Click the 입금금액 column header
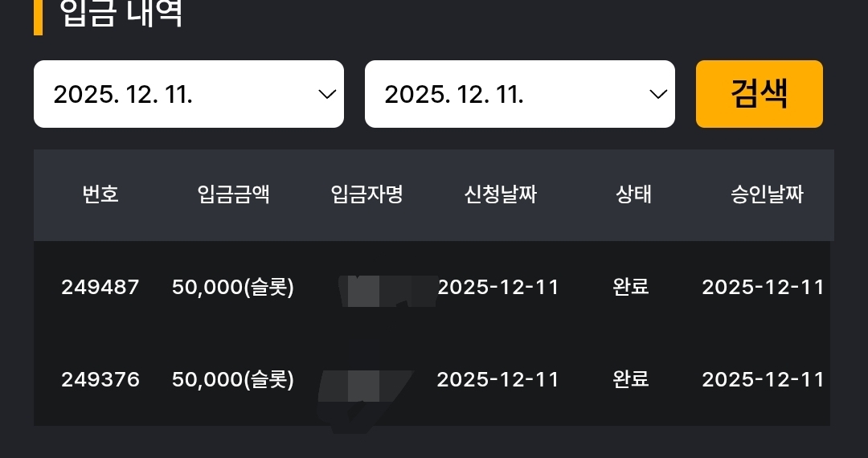 (x=233, y=194)
